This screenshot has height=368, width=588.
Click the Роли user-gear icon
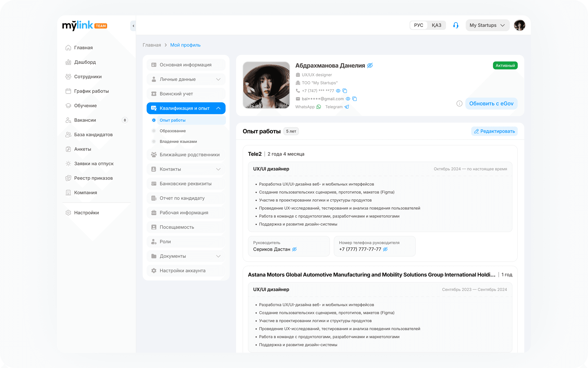[x=154, y=242]
